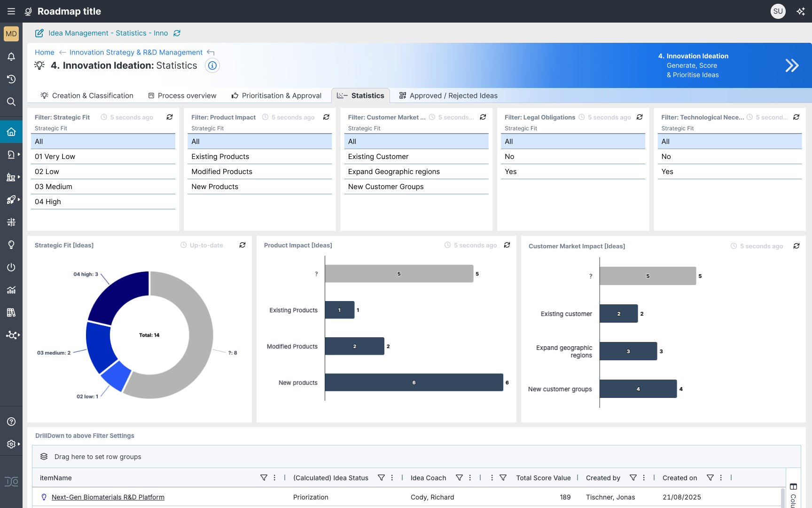Open the AI sparkle assistant icon
Viewport: 812px width, 508px height.
pos(801,11)
